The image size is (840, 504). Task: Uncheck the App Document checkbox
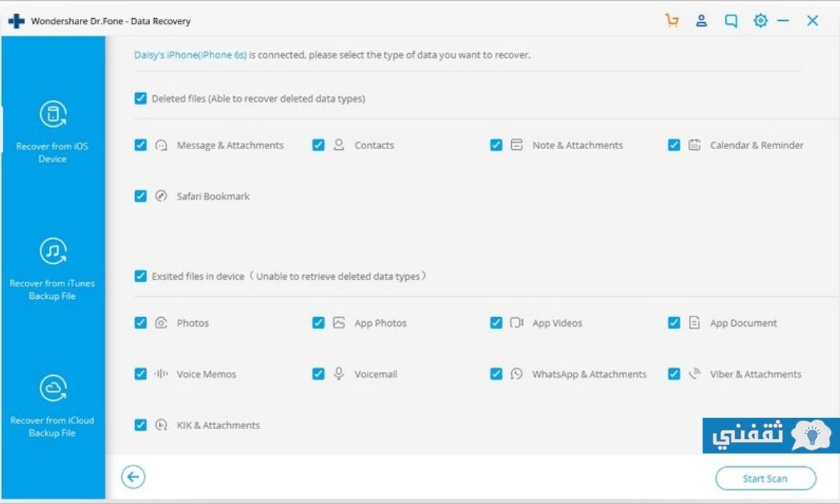pyautogui.click(x=674, y=323)
